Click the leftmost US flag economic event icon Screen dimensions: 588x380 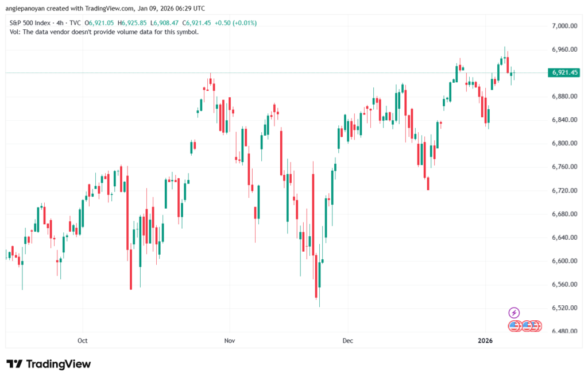click(514, 326)
